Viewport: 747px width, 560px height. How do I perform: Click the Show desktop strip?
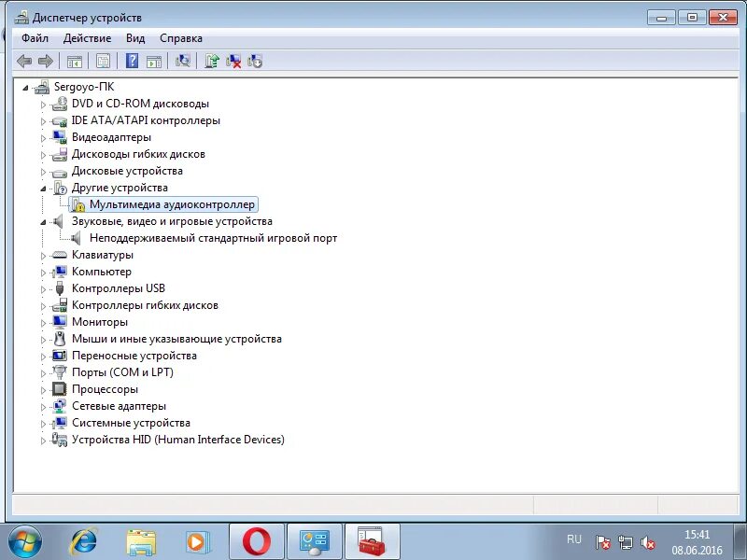tap(739, 541)
